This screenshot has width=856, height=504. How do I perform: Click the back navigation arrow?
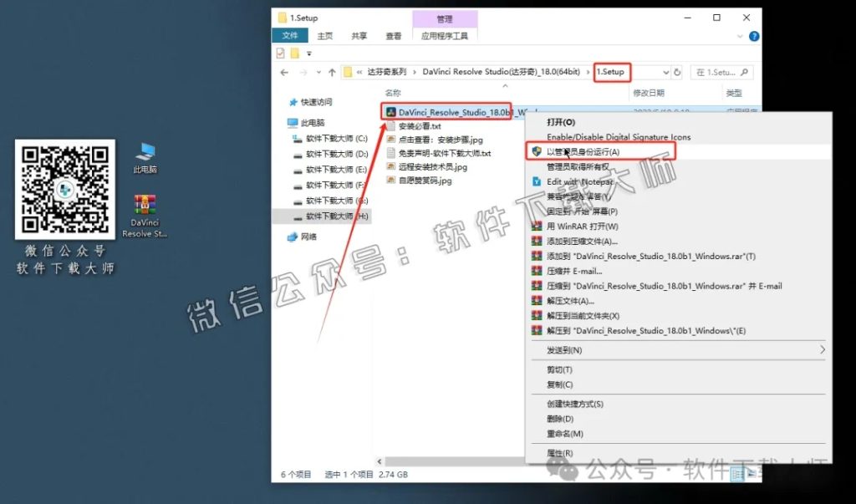click(x=283, y=73)
